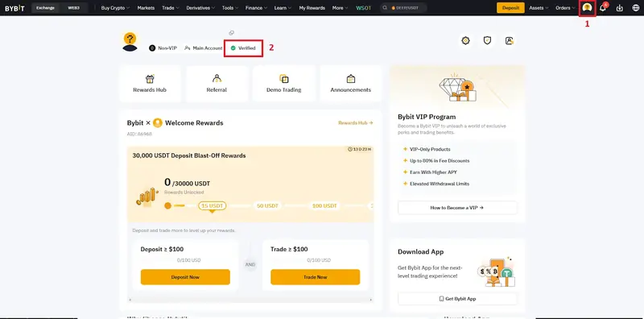Viewport: 644px width, 319px height.
Task: Expand the Trade dropdown
Action: 171,8
